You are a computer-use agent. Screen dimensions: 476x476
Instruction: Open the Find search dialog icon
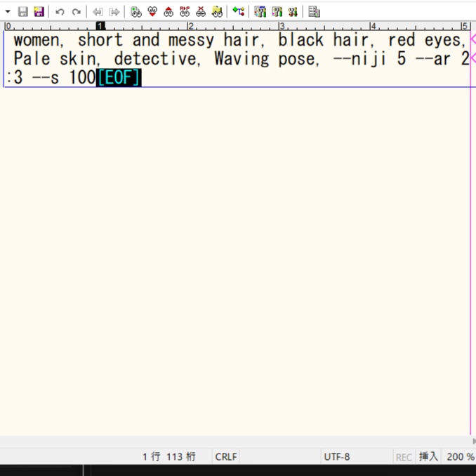click(x=136, y=12)
